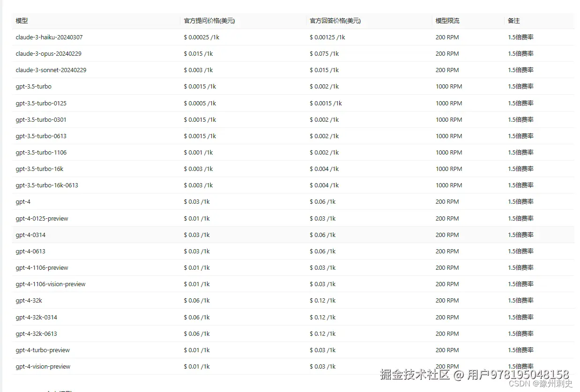This screenshot has height=392, width=580.
Task: Click the gpt-4-vision-preview model name
Action: pyautogui.click(x=43, y=366)
